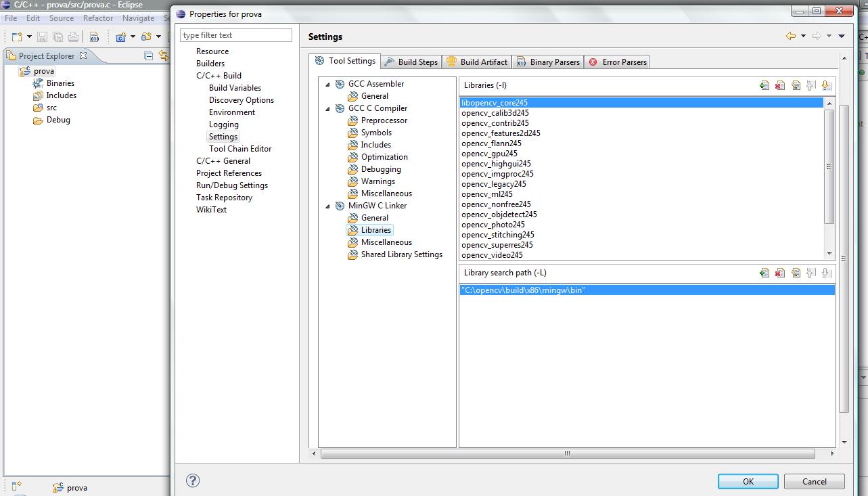Toggle Link with Editor in Project Explorer
The height and width of the screenshot is (496, 868).
coord(163,55)
